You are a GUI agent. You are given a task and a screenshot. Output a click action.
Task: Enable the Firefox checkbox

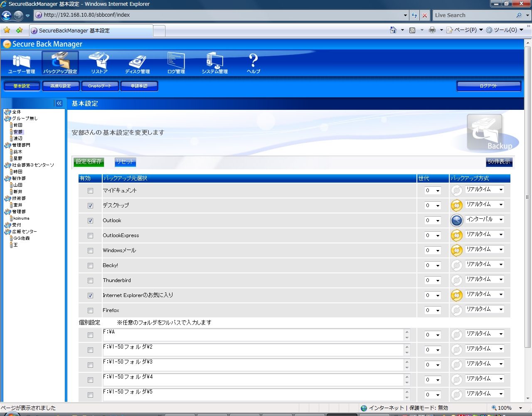coord(90,310)
